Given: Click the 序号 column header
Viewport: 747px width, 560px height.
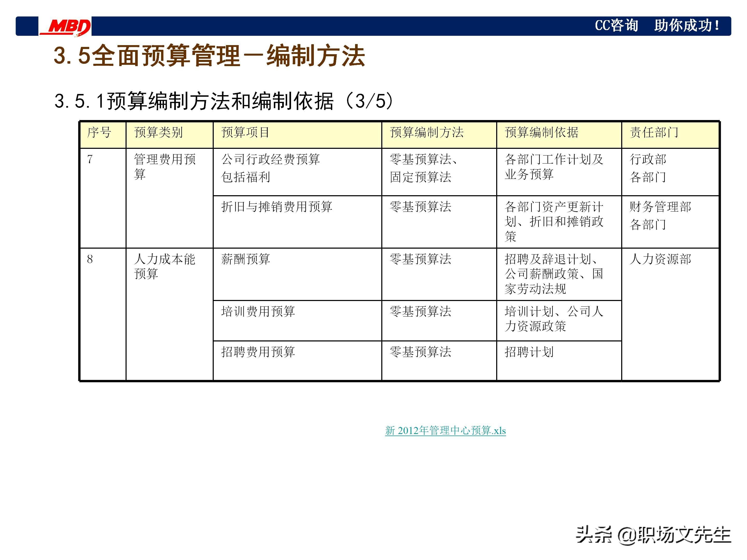Looking at the screenshot, I should pos(103,135).
